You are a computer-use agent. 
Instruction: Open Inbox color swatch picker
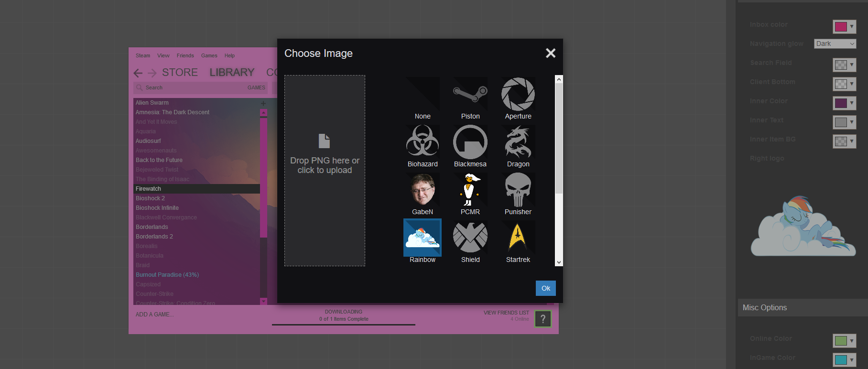point(844,26)
